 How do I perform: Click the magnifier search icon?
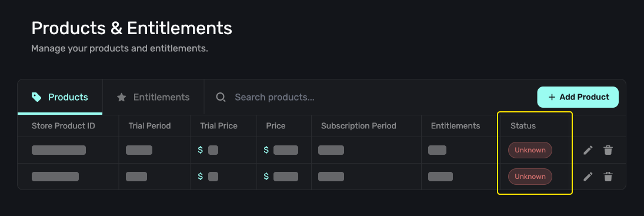click(221, 97)
